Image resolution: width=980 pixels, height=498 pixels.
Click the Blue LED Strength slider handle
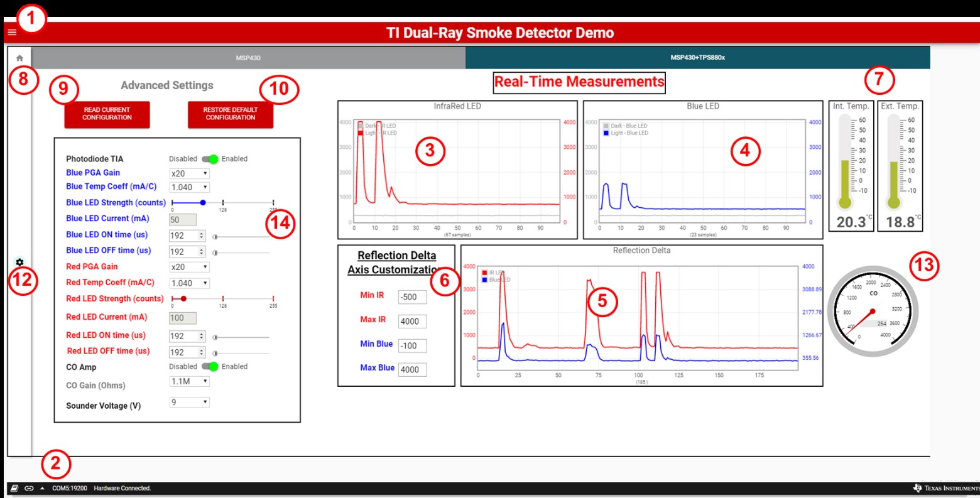[203, 203]
